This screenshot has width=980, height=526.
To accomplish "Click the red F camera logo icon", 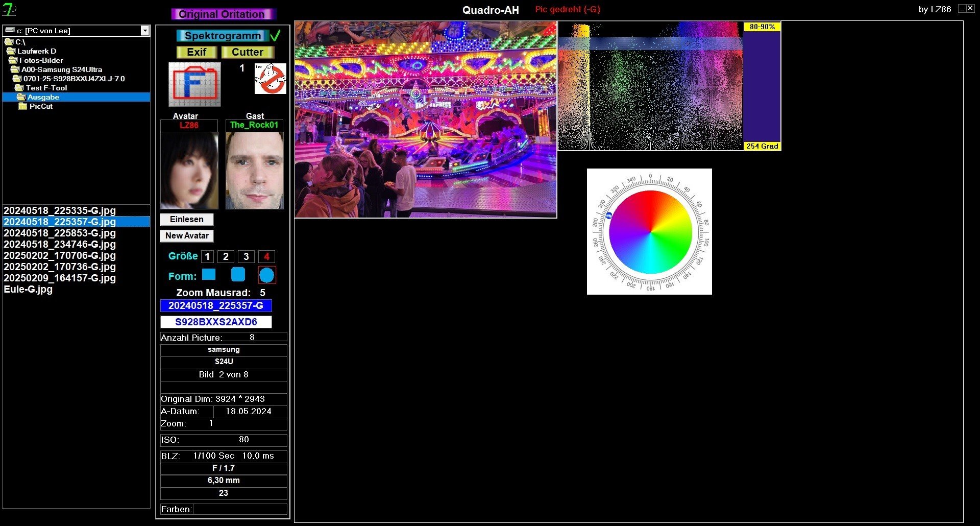I will pyautogui.click(x=194, y=84).
